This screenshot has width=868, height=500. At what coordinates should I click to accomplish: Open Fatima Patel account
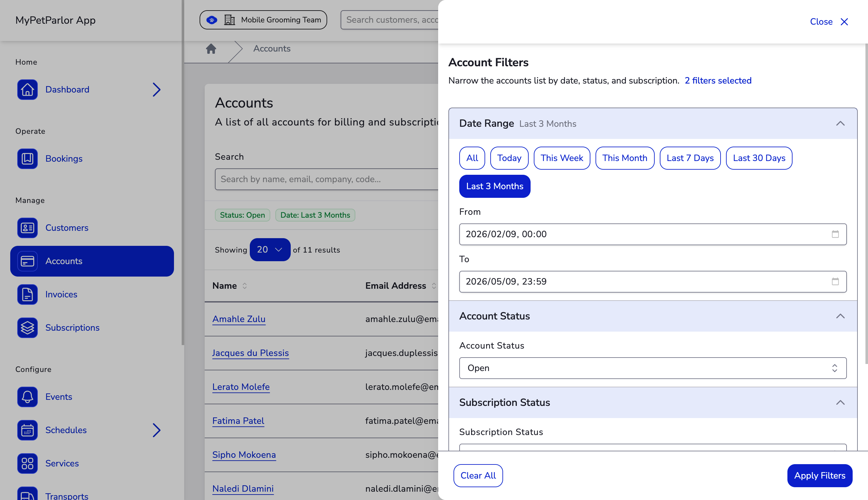point(238,421)
